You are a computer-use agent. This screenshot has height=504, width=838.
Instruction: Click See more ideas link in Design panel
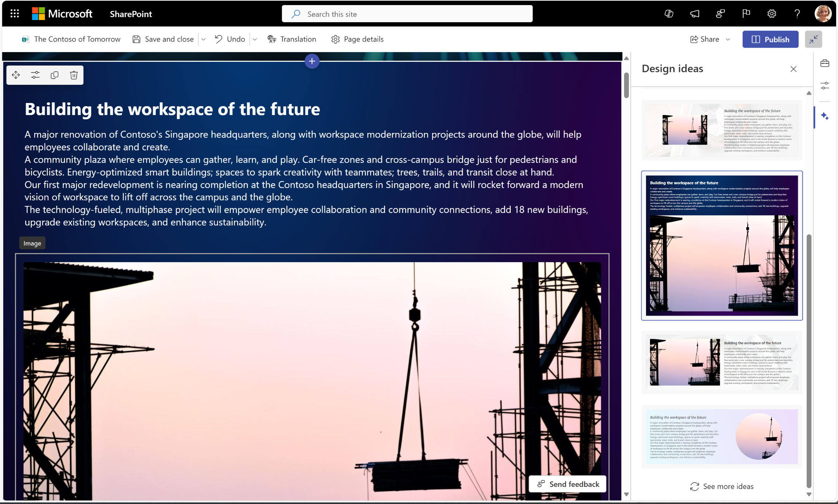pyautogui.click(x=722, y=486)
